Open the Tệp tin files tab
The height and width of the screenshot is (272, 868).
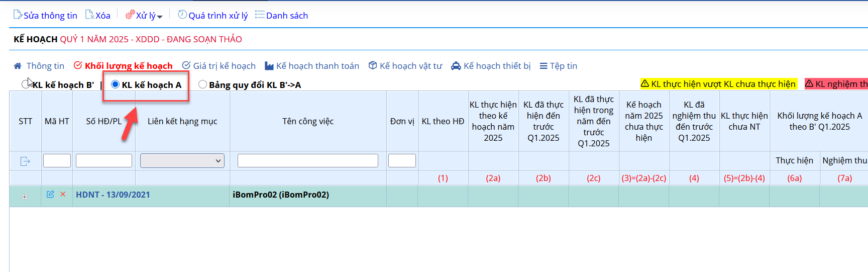click(x=558, y=66)
